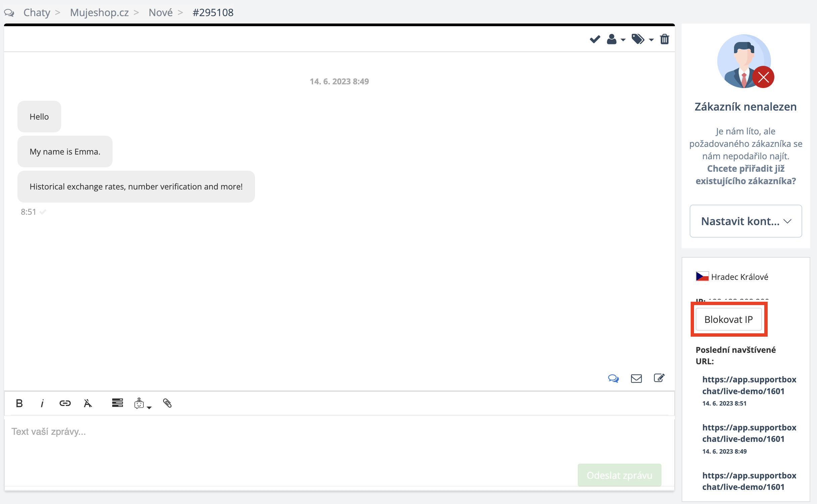Open tags dropdown
817x504 pixels.
[642, 39]
